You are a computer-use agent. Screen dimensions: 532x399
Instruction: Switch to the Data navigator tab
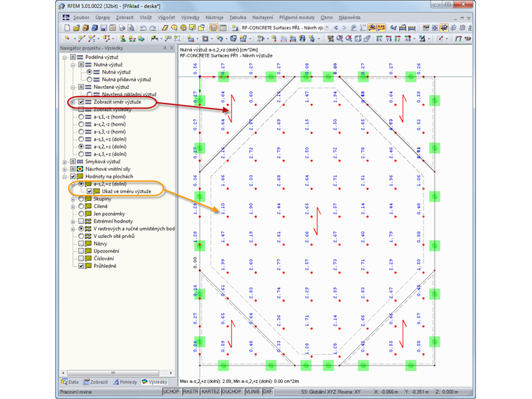click(x=70, y=381)
